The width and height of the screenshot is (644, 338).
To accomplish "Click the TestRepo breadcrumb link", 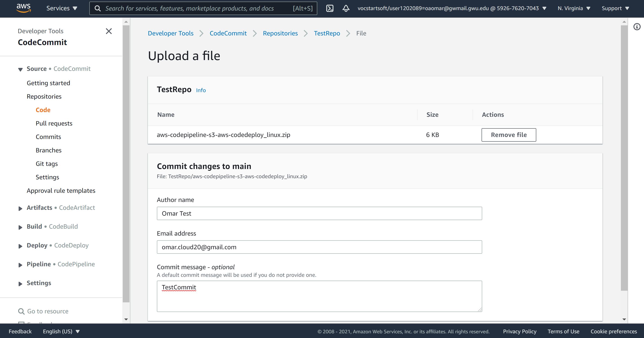I will pyautogui.click(x=327, y=33).
